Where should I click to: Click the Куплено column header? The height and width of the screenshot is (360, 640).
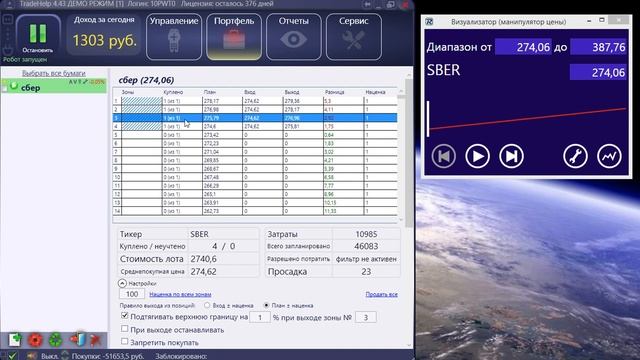pyautogui.click(x=173, y=92)
